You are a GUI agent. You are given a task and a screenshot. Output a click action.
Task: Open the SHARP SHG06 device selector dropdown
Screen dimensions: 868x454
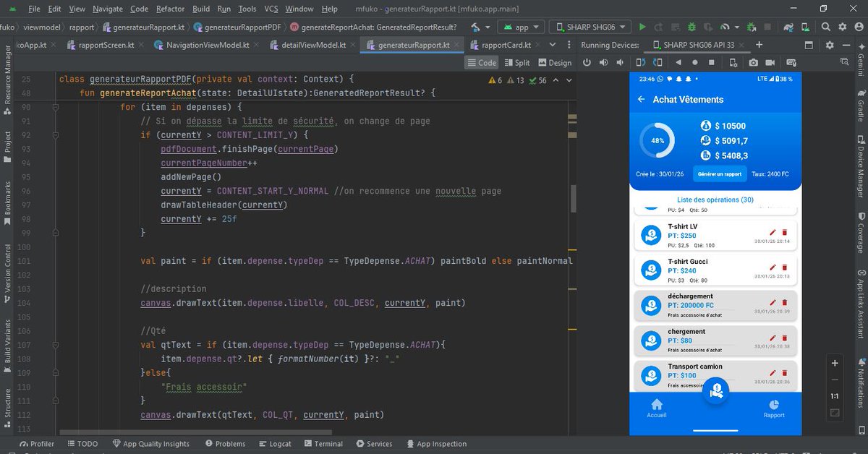coord(590,27)
